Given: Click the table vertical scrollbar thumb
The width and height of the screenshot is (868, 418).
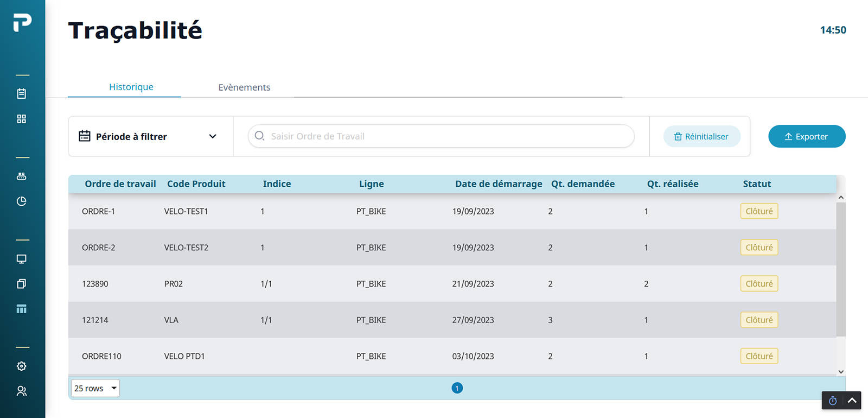Looking at the screenshot, I should (x=841, y=269).
